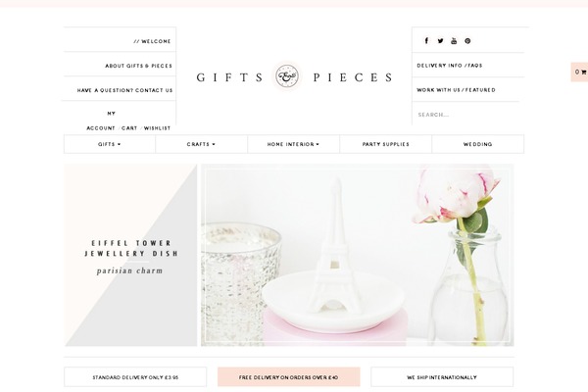The image size is (588, 392).
Task: Open the Wishlist link
Action: pos(157,128)
